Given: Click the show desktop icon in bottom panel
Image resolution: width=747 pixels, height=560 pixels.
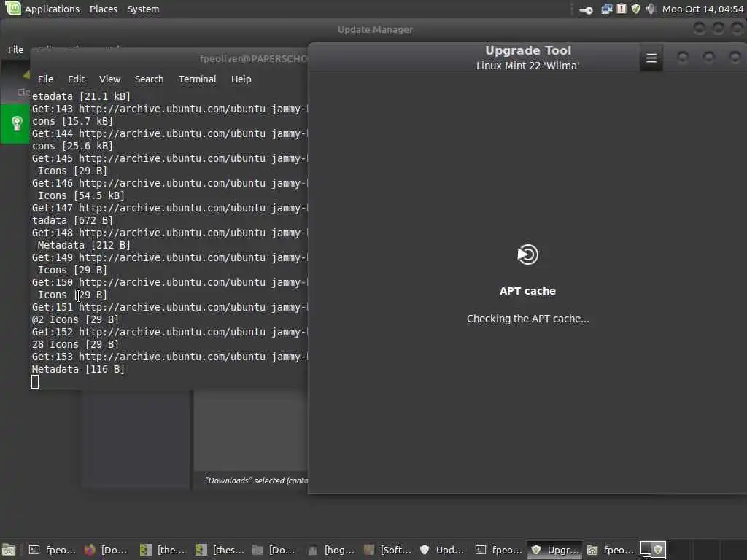Looking at the screenshot, I should tap(9, 551).
